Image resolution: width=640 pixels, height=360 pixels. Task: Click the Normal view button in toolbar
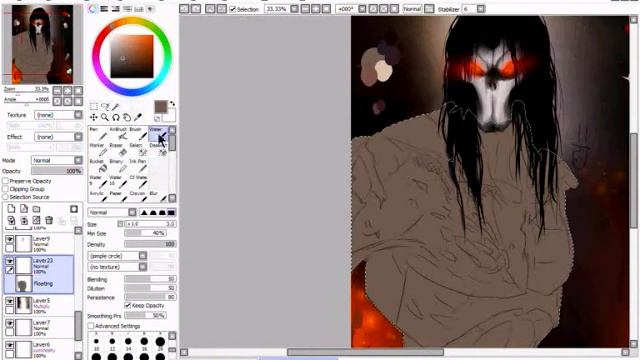[412, 9]
